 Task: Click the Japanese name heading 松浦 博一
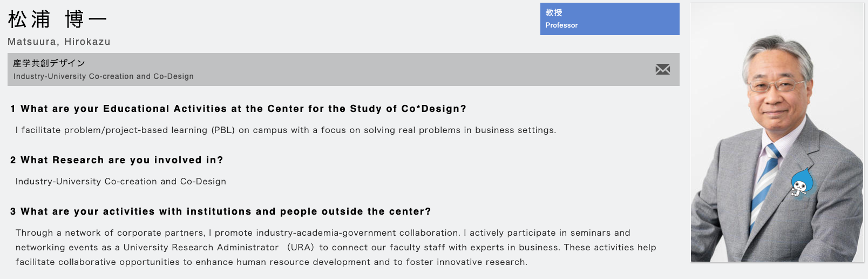57,19
